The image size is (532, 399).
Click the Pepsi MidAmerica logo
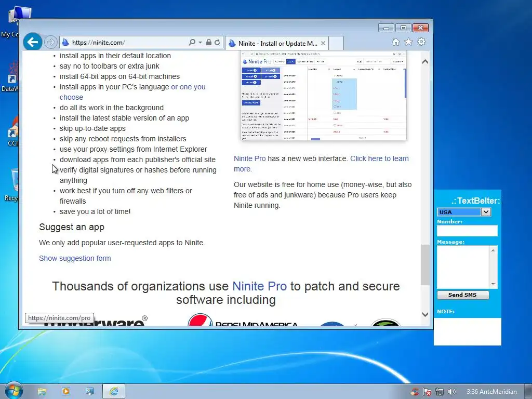(243, 320)
